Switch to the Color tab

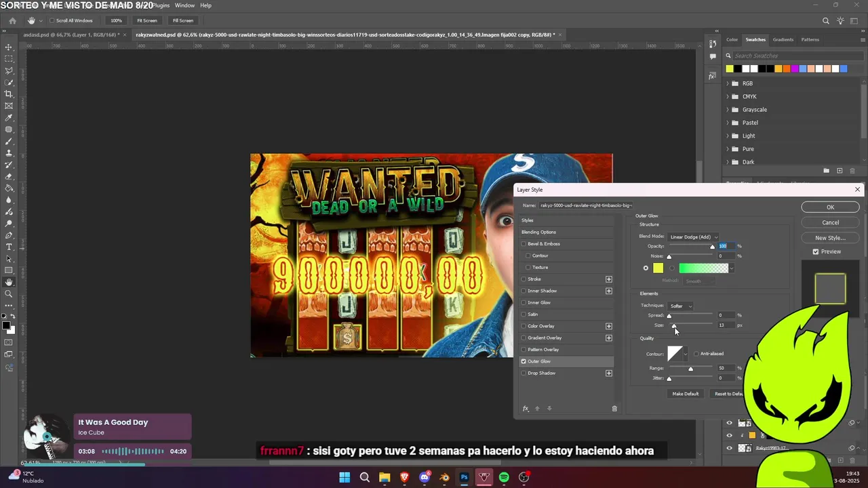click(x=732, y=39)
